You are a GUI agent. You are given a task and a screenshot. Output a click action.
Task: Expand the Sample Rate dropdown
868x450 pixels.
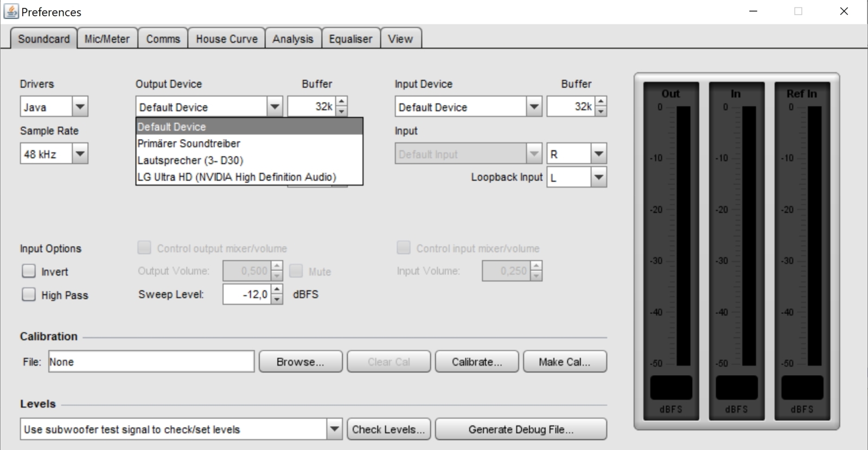pos(80,154)
